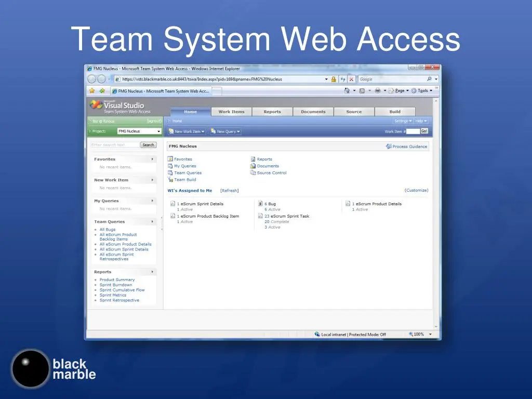Click the red X stop-loading icon
Screen dimensions: 532x399
352,79
